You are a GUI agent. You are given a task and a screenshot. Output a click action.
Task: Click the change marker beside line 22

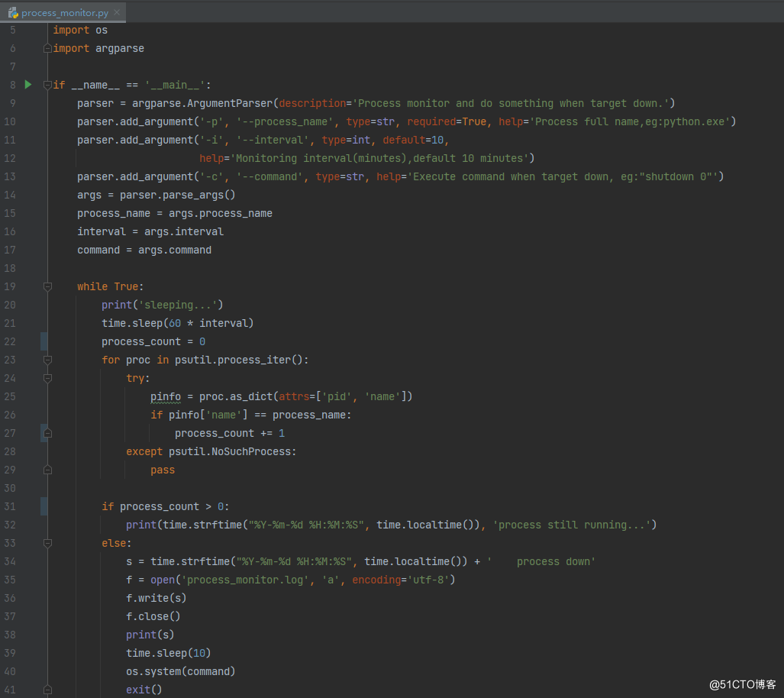44,341
